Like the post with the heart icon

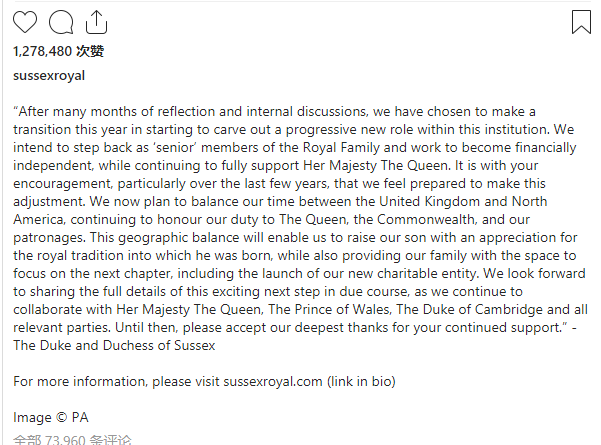25,22
